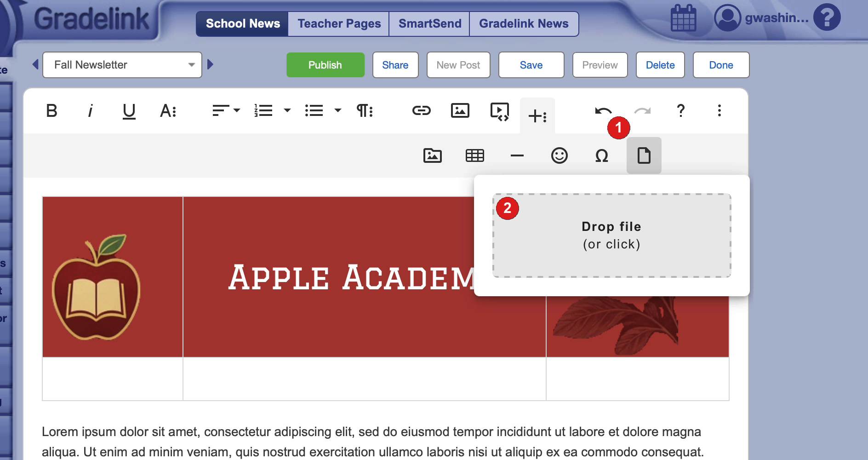
Task: Delete the current post
Action: [660, 65]
